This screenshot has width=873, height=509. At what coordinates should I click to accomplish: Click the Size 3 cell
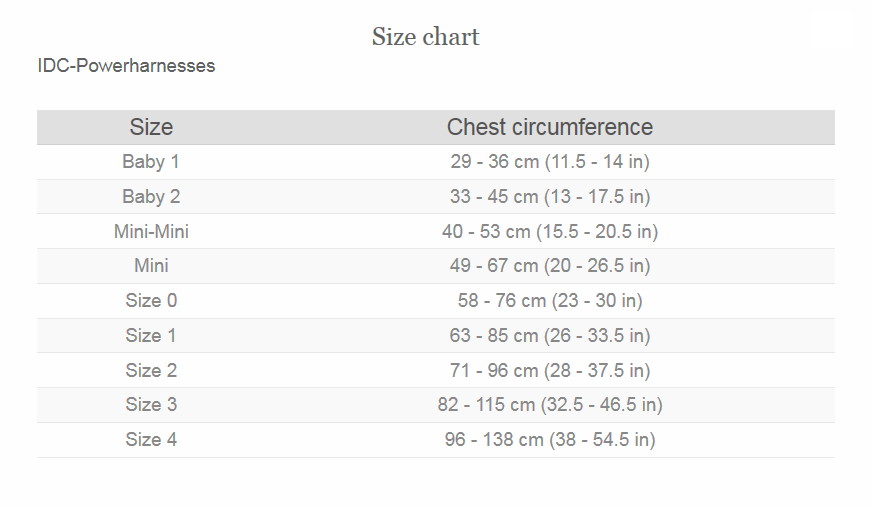(x=151, y=405)
